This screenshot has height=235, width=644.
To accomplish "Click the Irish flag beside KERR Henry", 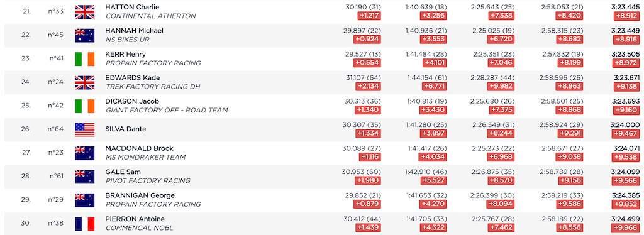I will click(85, 58).
